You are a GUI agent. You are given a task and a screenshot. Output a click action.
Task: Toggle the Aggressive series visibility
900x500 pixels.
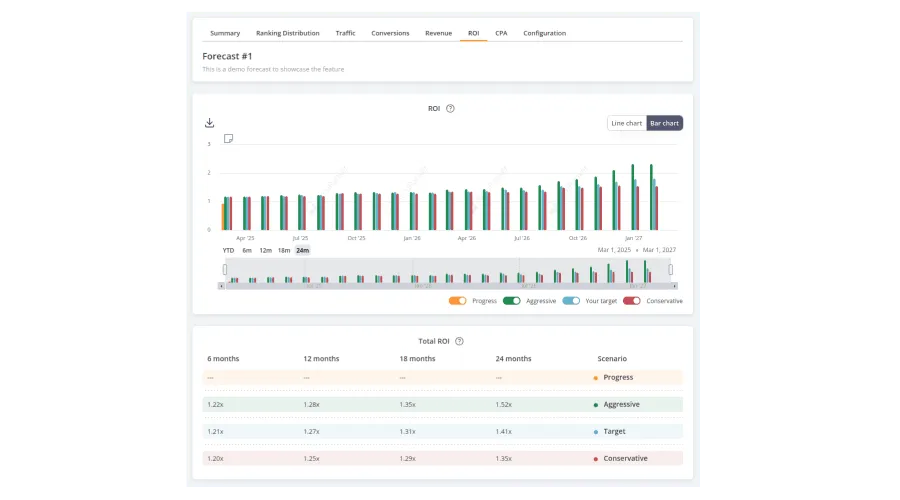[x=511, y=300]
